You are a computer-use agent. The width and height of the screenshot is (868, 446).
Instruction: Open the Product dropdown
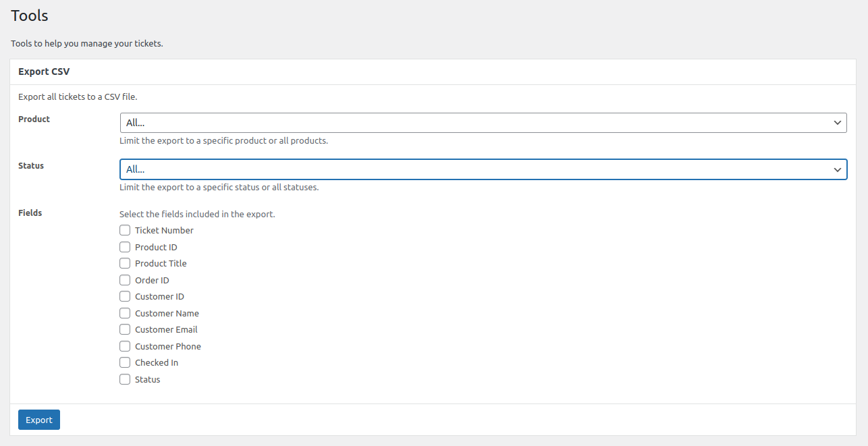(x=483, y=123)
